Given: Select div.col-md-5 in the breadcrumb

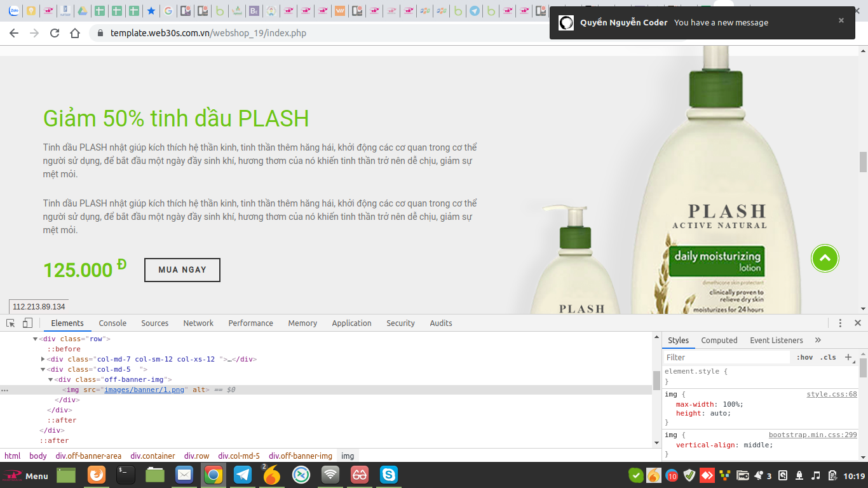Looking at the screenshot, I should tap(239, 456).
